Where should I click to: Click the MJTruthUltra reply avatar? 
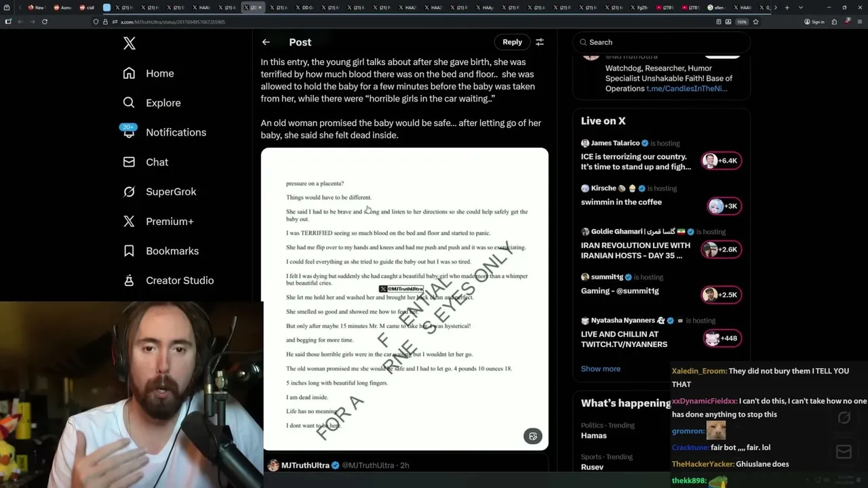pos(273,466)
